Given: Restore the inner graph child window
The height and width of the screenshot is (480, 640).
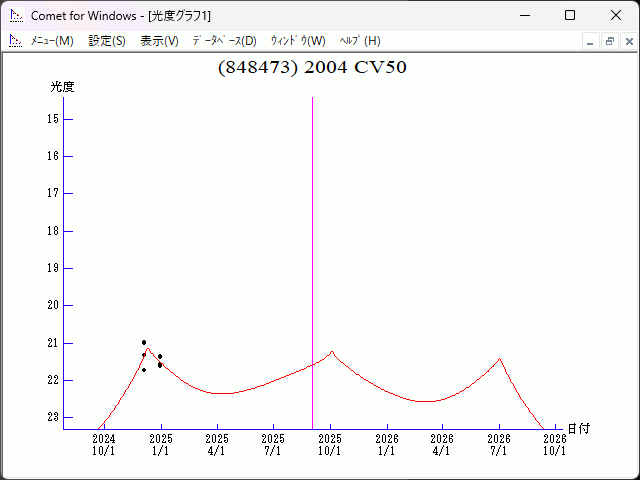Looking at the screenshot, I should (x=609, y=41).
